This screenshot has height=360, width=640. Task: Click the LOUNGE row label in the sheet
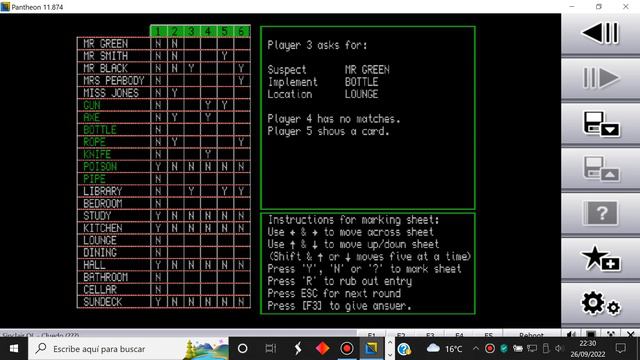[100, 240]
